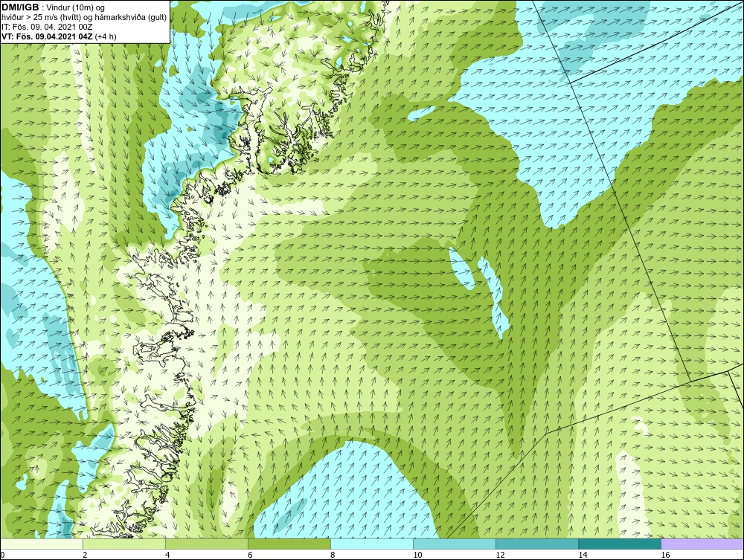Click the 4–6 m/s green legend swatch
744x560 pixels.
point(207,544)
